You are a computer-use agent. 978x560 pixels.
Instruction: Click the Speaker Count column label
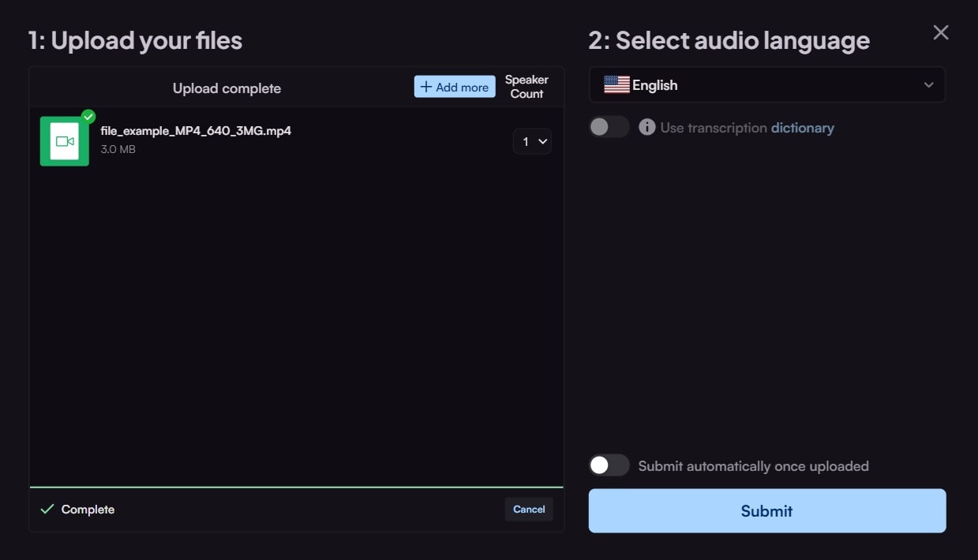(526, 87)
